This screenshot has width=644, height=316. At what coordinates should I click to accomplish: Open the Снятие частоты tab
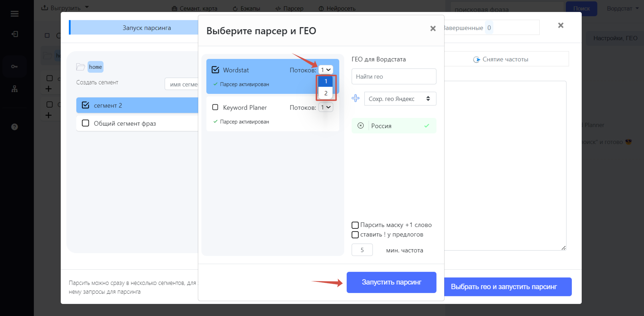click(506, 59)
